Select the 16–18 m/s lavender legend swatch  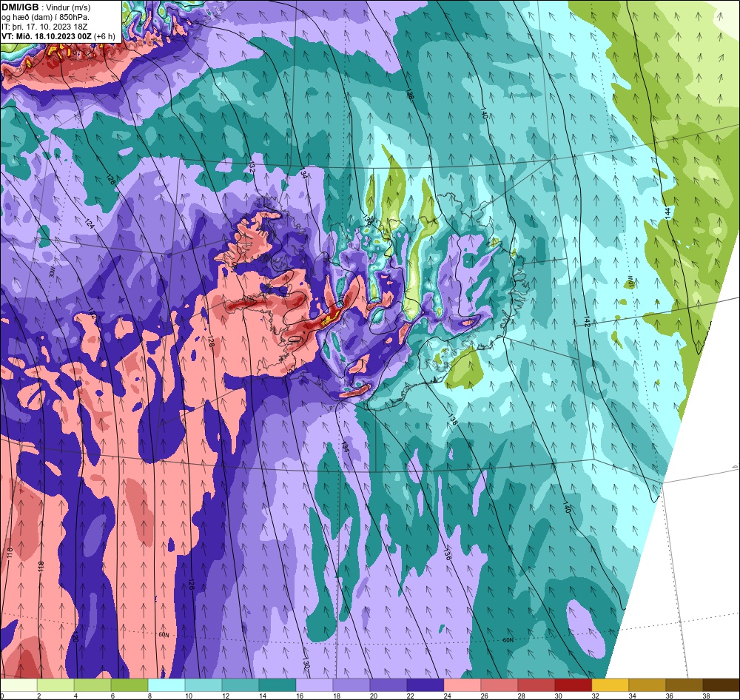tap(314, 685)
